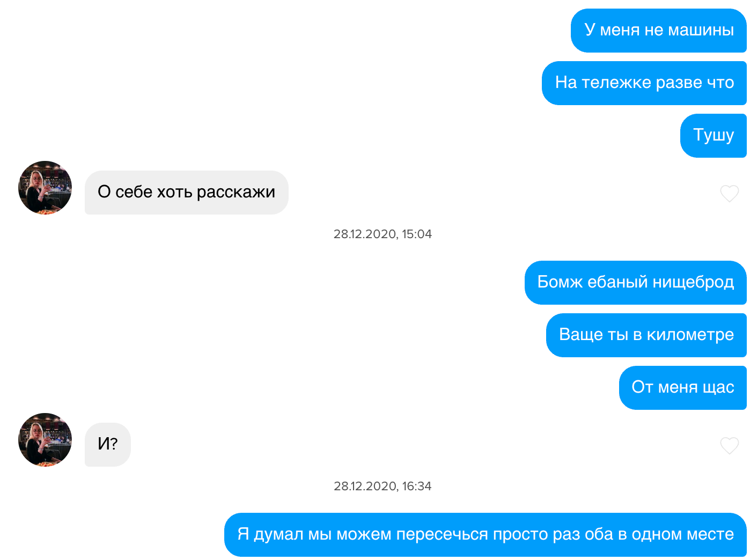Image resolution: width=750 pixels, height=560 pixels.
Task: Select the short blue message 'Тушу'
Action: point(714,136)
